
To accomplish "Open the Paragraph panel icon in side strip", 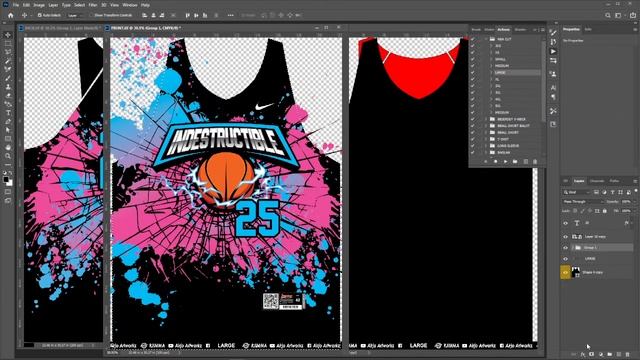I will point(553,97).
